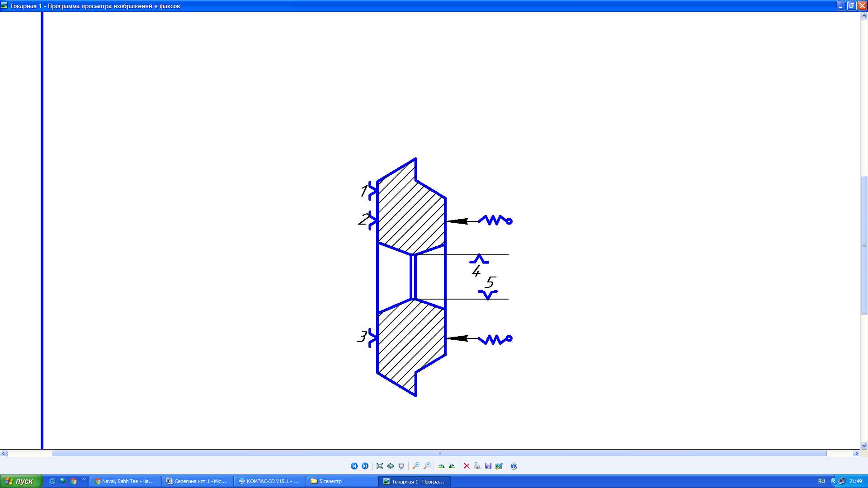Rotate image clockwise
The image size is (868, 488).
[x=441, y=466]
